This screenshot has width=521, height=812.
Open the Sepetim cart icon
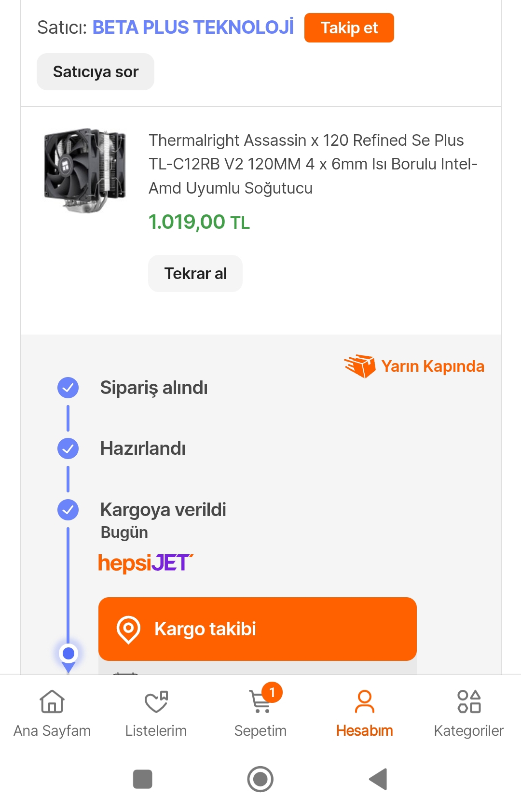[260, 701]
